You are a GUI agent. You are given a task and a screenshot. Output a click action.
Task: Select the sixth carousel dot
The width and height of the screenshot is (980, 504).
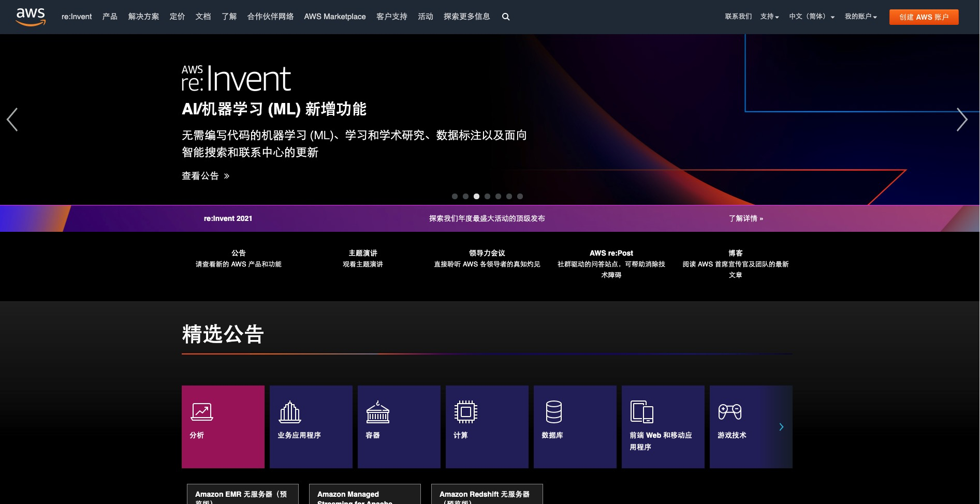(x=509, y=196)
